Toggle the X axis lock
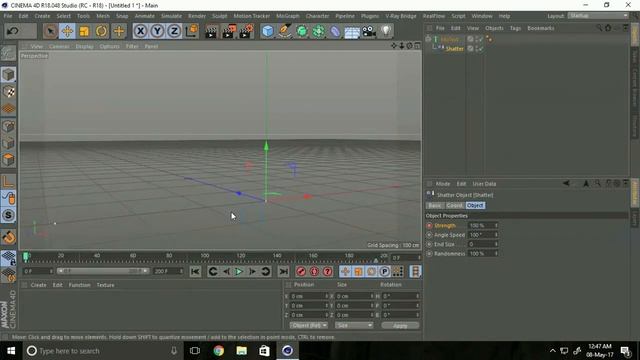 140,31
